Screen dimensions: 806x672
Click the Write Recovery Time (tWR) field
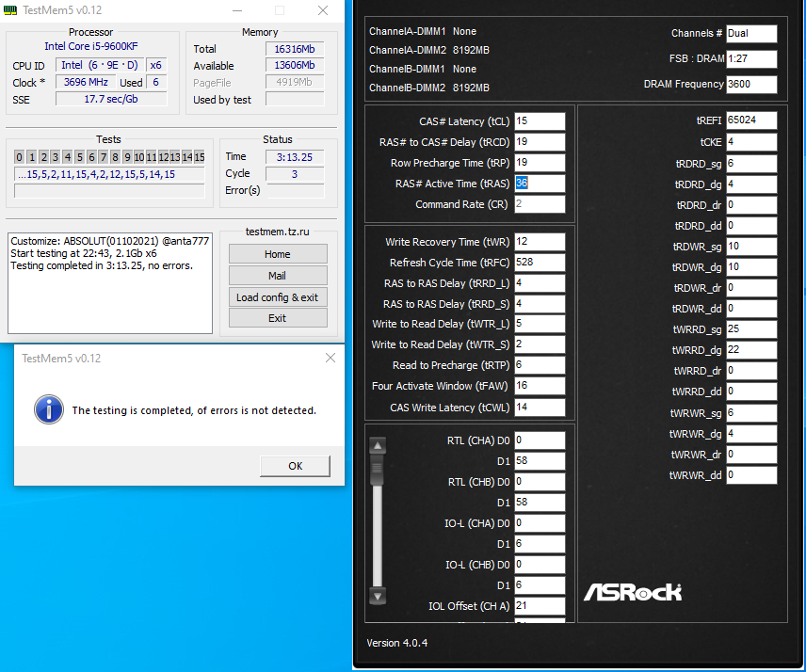(540, 242)
